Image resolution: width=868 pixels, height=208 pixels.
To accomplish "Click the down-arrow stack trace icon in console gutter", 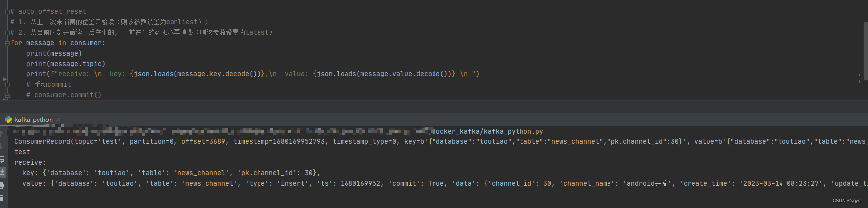I will 2,146.
